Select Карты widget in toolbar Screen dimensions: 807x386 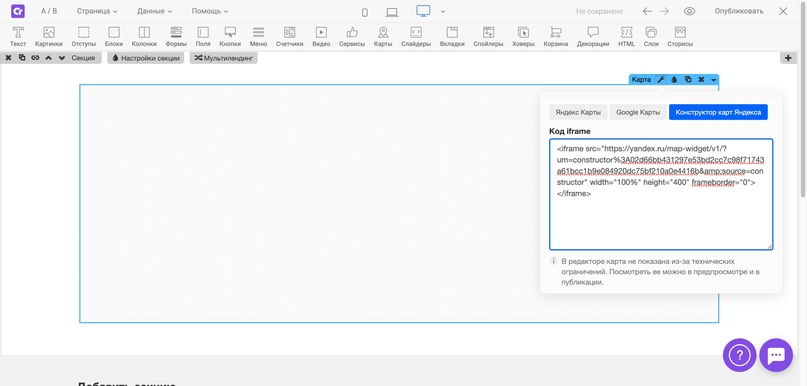pyautogui.click(x=383, y=37)
